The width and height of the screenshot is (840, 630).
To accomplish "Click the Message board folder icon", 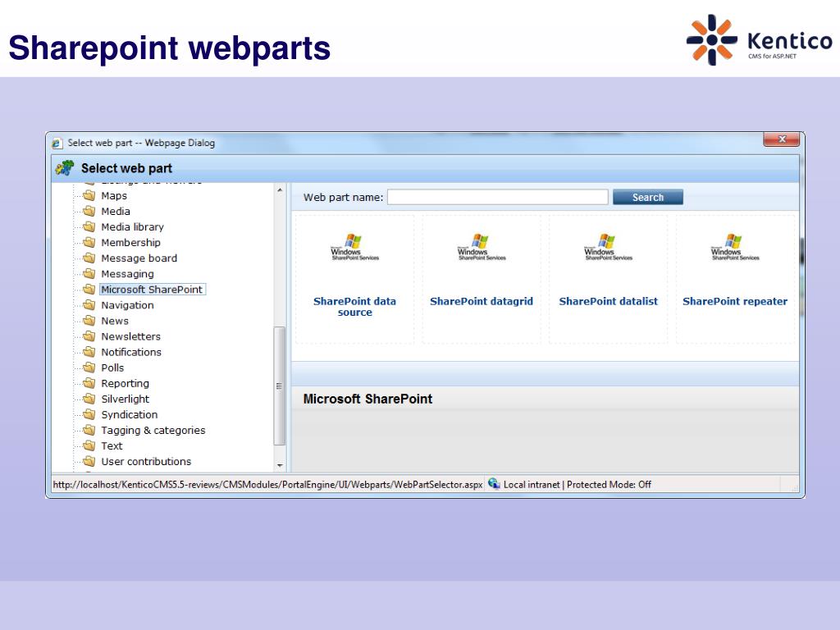I will (89, 258).
